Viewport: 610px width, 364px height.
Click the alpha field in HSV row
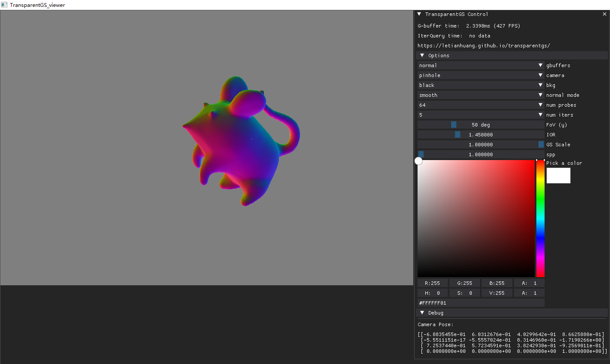pyautogui.click(x=529, y=293)
